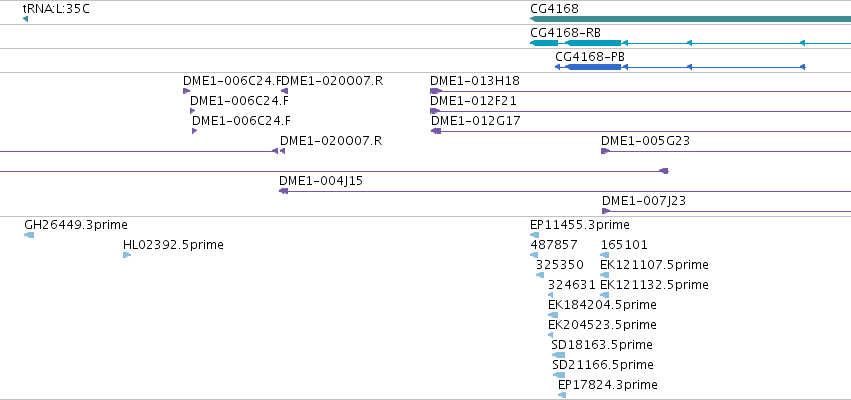The width and height of the screenshot is (851, 400).
Task: Select the arrow glyph under DME1-007J23
Action: [x=606, y=211]
